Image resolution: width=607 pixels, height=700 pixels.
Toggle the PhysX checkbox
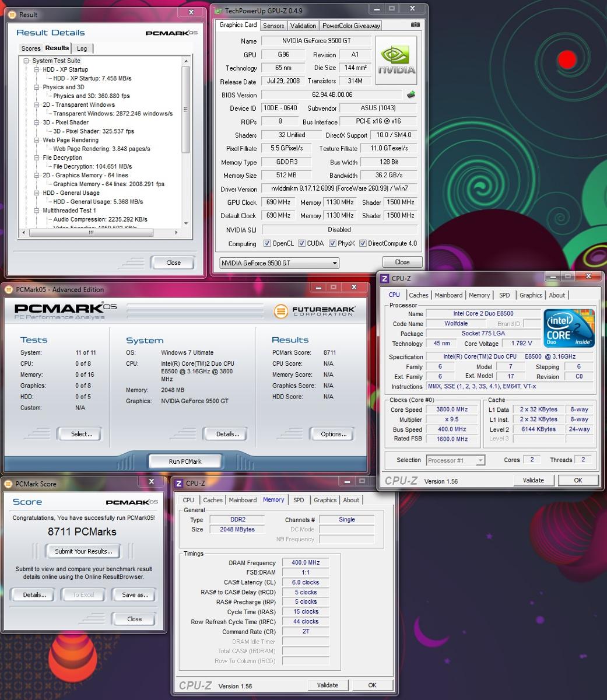click(332, 243)
